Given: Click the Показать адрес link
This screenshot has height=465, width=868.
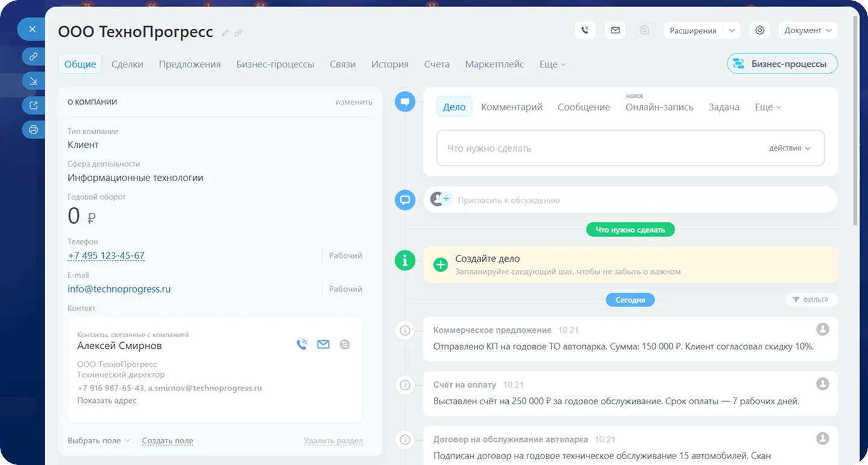Looking at the screenshot, I should tap(107, 401).
